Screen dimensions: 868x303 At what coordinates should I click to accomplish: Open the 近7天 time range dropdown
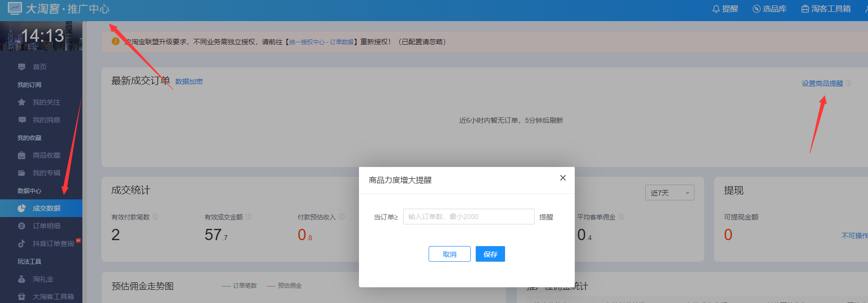click(669, 193)
